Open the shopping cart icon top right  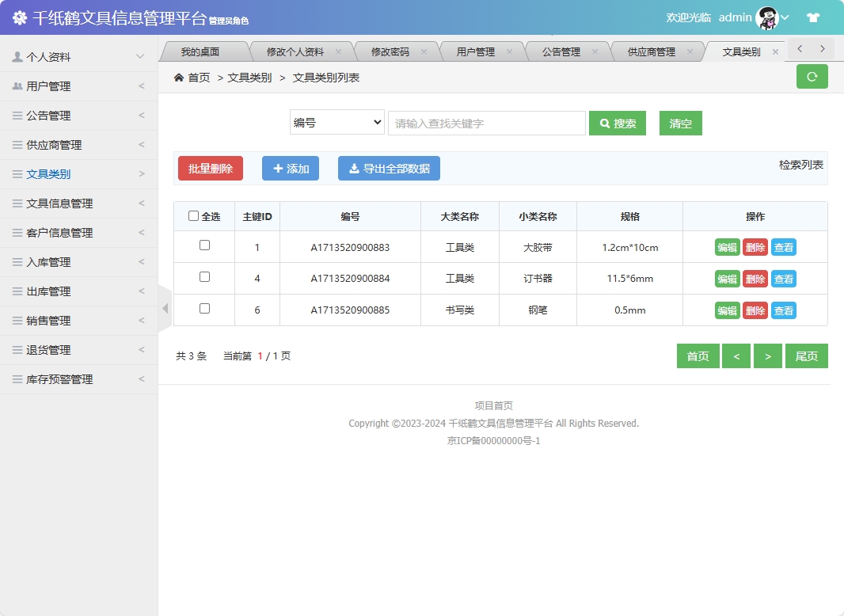813,17
